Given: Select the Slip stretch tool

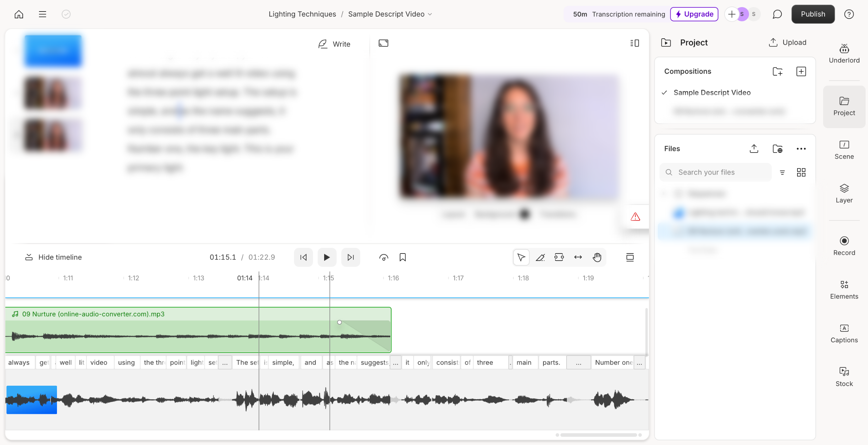Looking at the screenshot, I should click(x=578, y=258).
